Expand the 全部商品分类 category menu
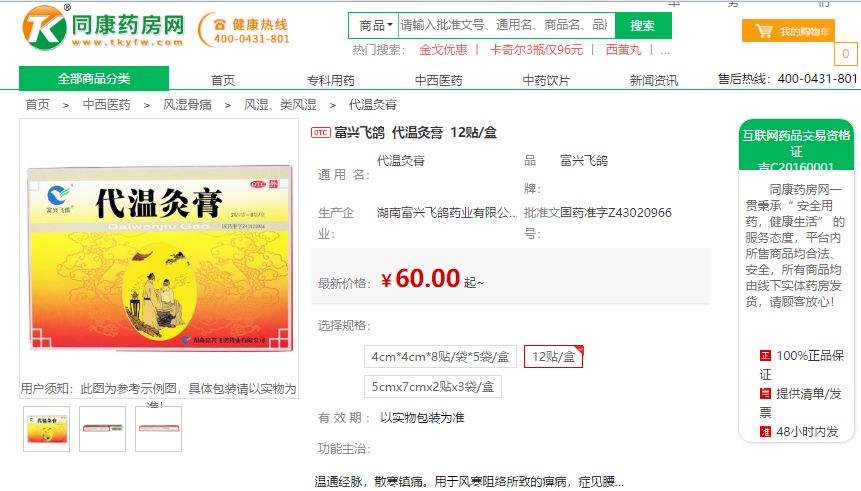This screenshot has height=491, width=861. click(x=94, y=78)
